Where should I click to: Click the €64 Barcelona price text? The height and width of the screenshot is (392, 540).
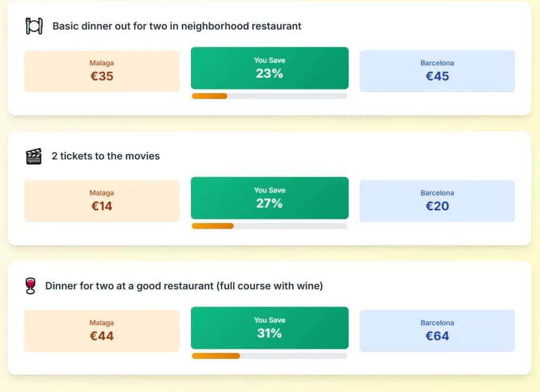coord(437,336)
